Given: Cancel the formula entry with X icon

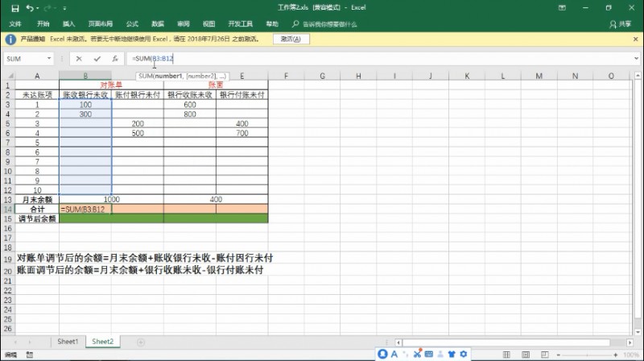Looking at the screenshot, I should coord(79,59).
